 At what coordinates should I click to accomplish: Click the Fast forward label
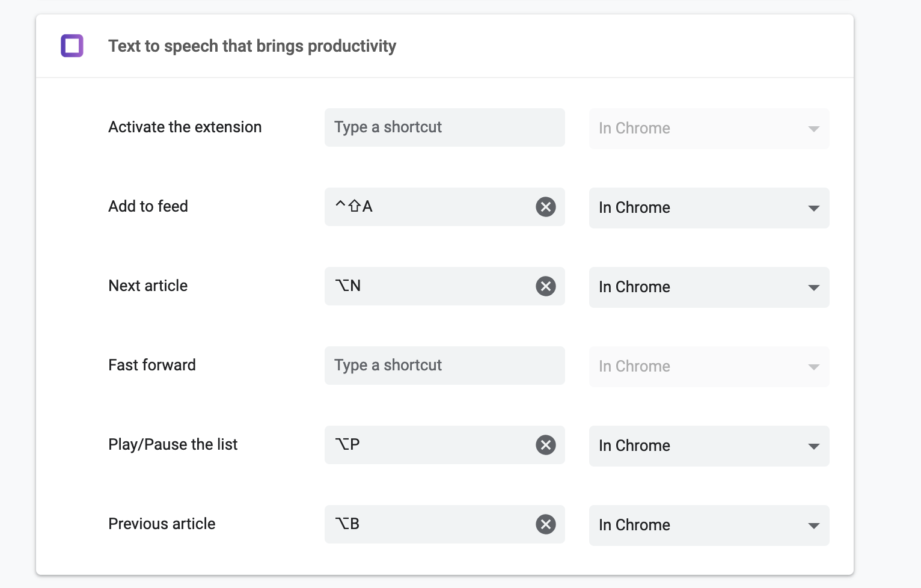point(152,365)
